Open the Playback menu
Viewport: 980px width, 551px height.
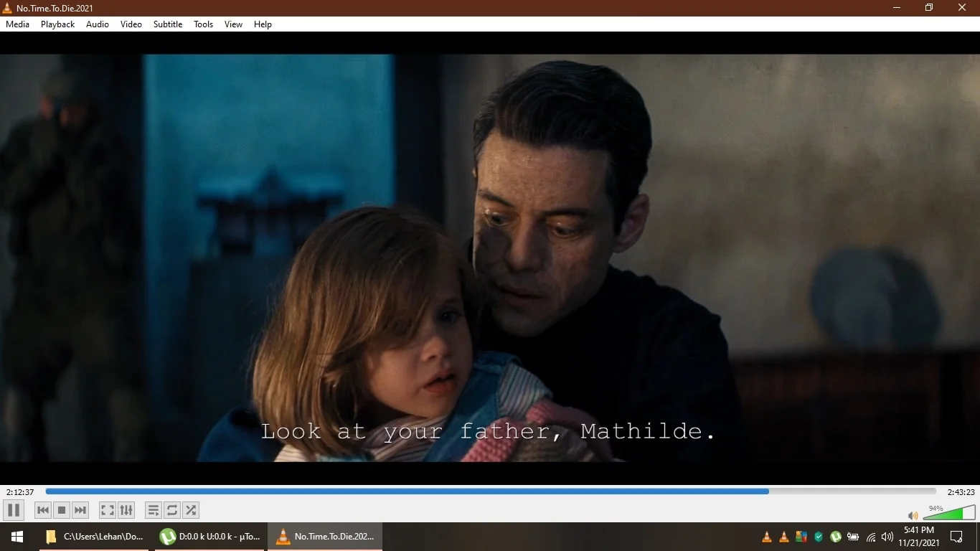58,24
